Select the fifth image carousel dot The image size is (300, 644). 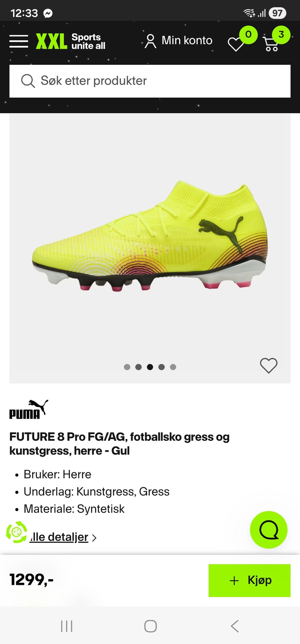[x=173, y=367]
